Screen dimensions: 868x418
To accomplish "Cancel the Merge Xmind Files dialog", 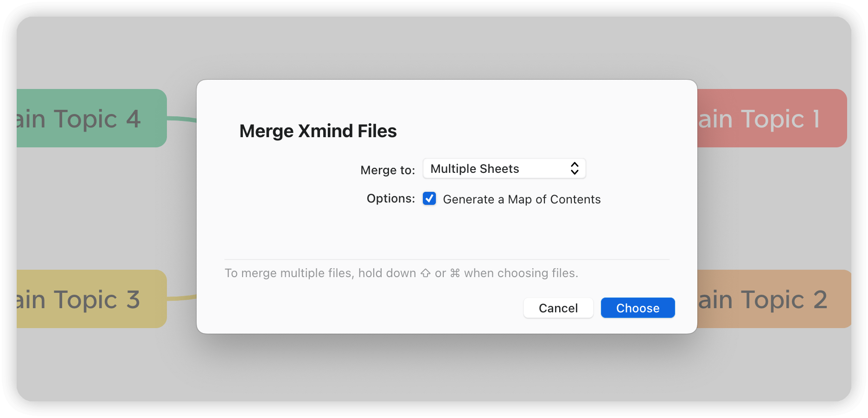I will [558, 308].
